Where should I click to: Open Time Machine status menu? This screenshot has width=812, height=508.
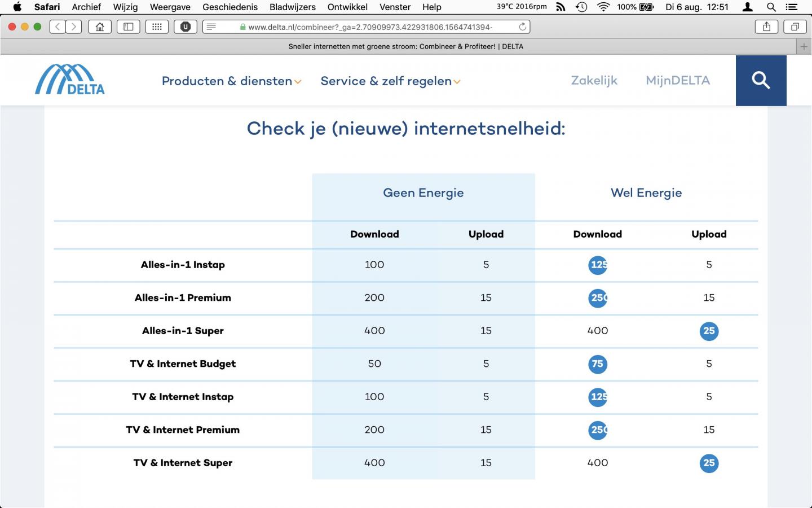[581, 7]
